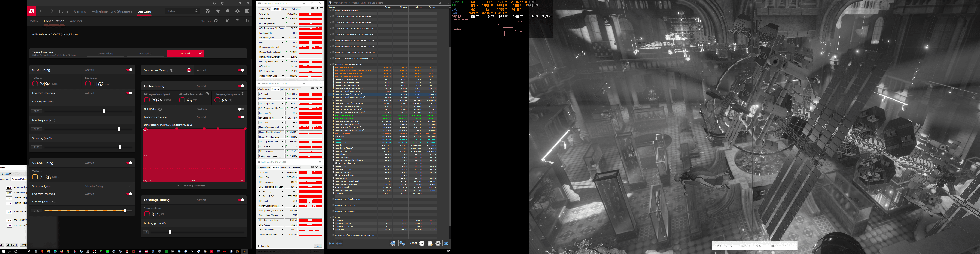The image size is (980, 254).
Task: Click the Aktuelle Temperatur info icon
Action: point(207,94)
